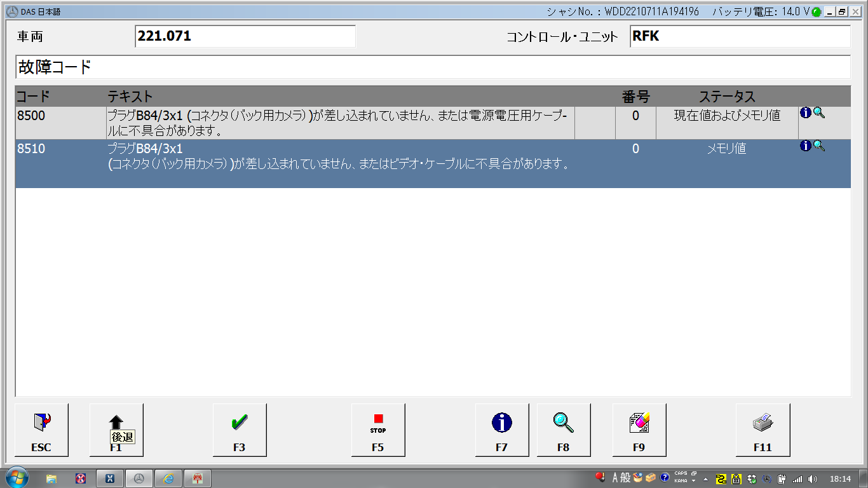Click the 番号 value 0 in the 8500 row

tap(635, 116)
